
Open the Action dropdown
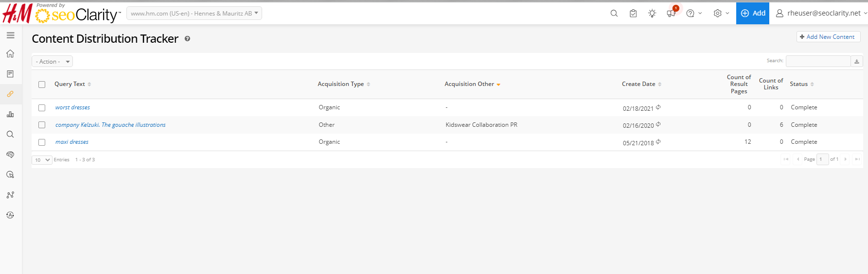(x=52, y=62)
